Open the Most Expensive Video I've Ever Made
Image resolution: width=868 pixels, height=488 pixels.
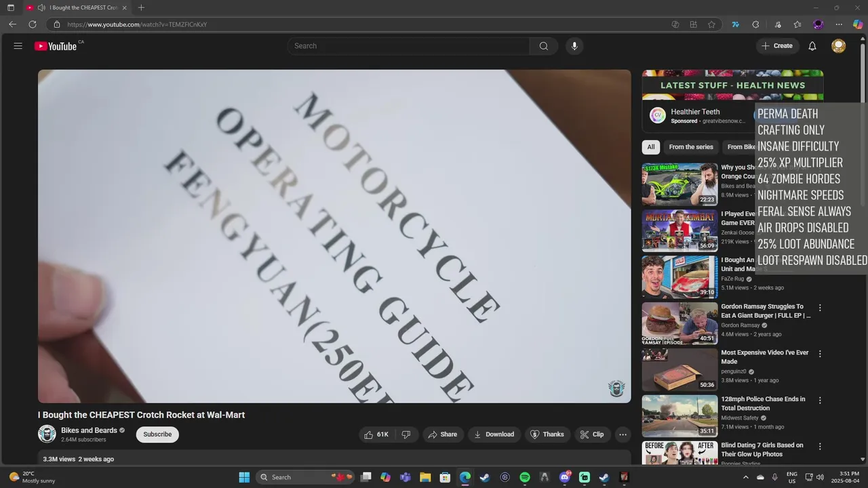765,357
